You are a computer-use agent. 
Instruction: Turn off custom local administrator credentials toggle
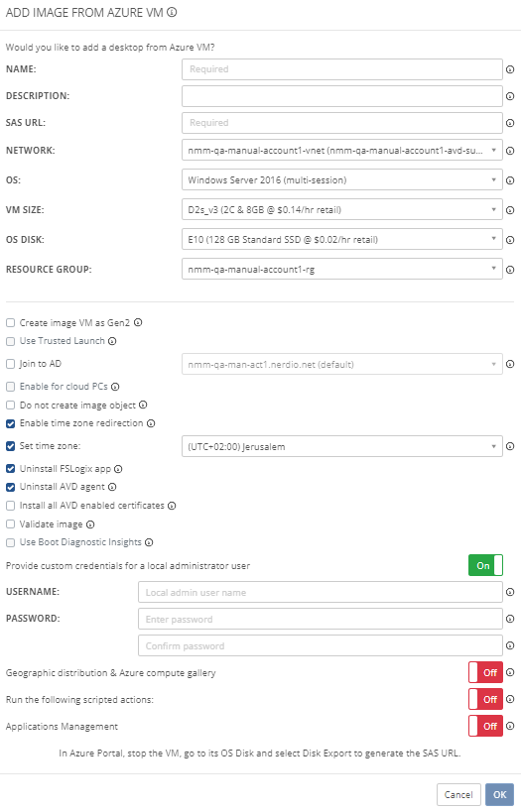[485, 565]
